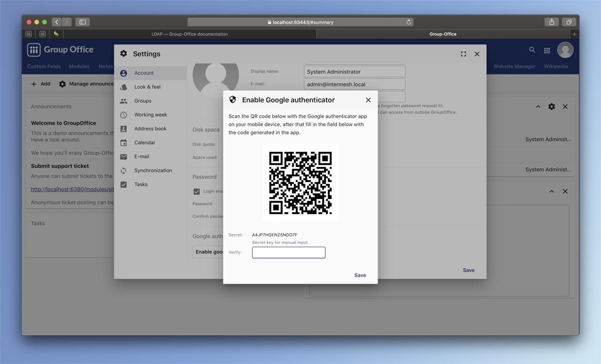Viewport: 601px width, 364px height.
Task: Open Look & feel settings
Action: tap(150, 87)
